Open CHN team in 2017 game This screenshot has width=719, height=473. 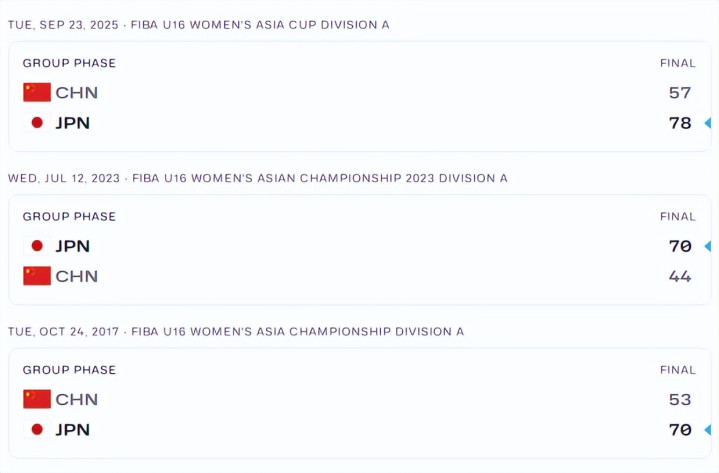pyautogui.click(x=76, y=399)
